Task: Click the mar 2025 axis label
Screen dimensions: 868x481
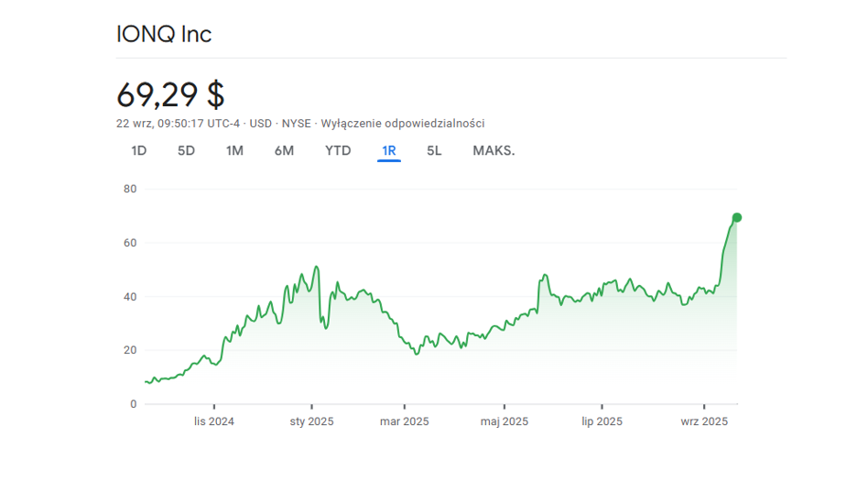Action: tap(404, 421)
